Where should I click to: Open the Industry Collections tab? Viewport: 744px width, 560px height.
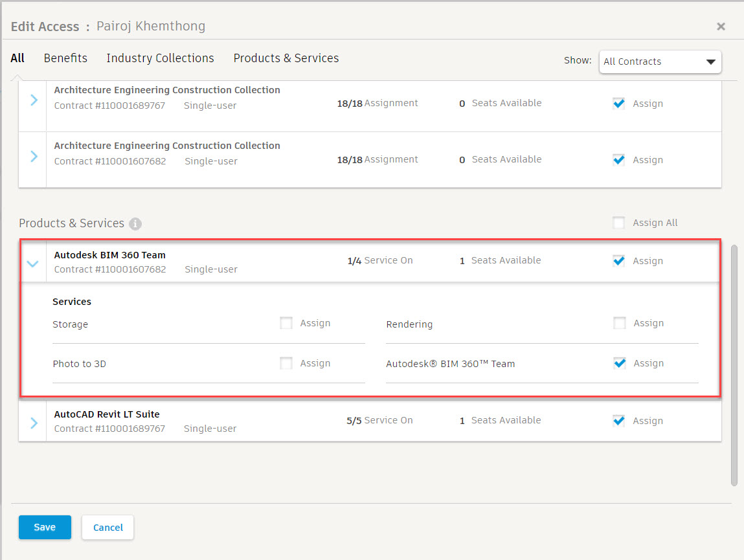[161, 58]
